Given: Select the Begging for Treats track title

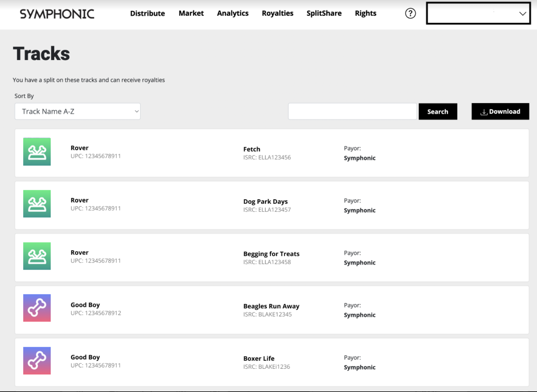Looking at the screenshot, I should [x=271, y=254].
